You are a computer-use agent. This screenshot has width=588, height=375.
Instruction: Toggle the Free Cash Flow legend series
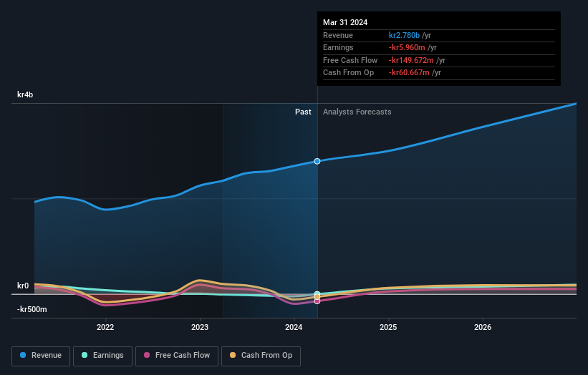pyautogui.click(x=177, y=356)
